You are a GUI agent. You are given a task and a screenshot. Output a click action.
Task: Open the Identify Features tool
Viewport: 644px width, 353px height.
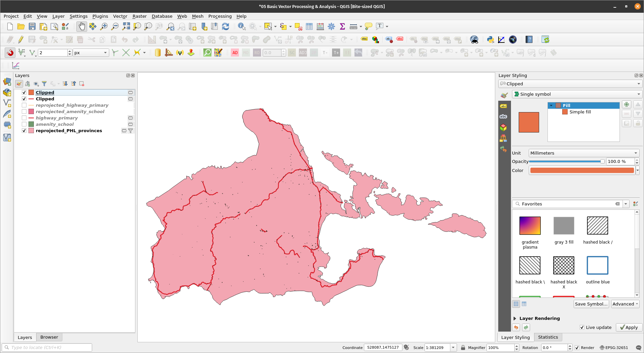pos(241,26)
